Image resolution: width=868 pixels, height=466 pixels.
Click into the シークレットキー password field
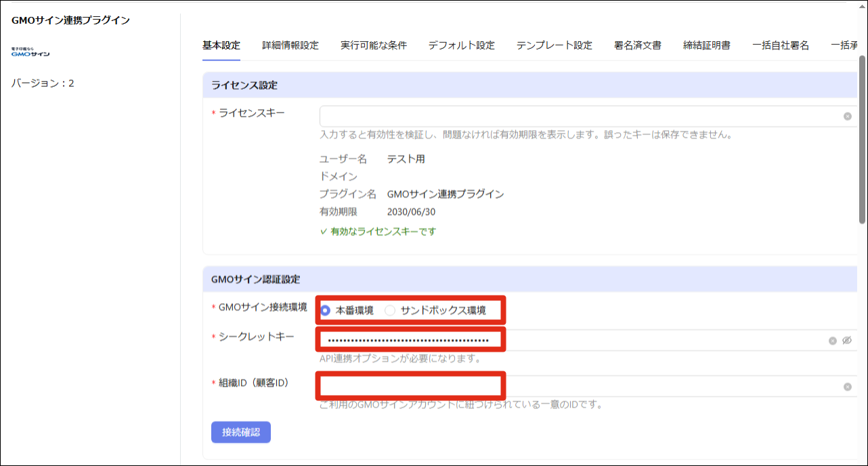pos(588,340)
